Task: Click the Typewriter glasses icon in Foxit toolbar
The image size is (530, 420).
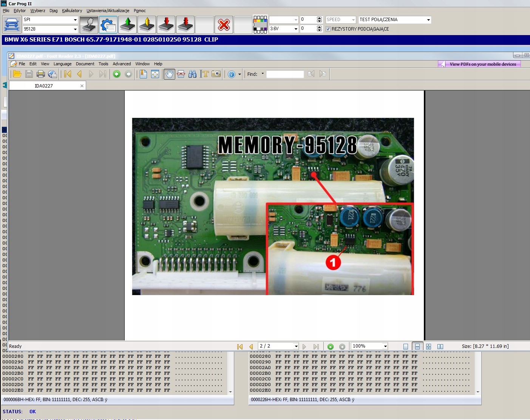Action: [181, 74]
